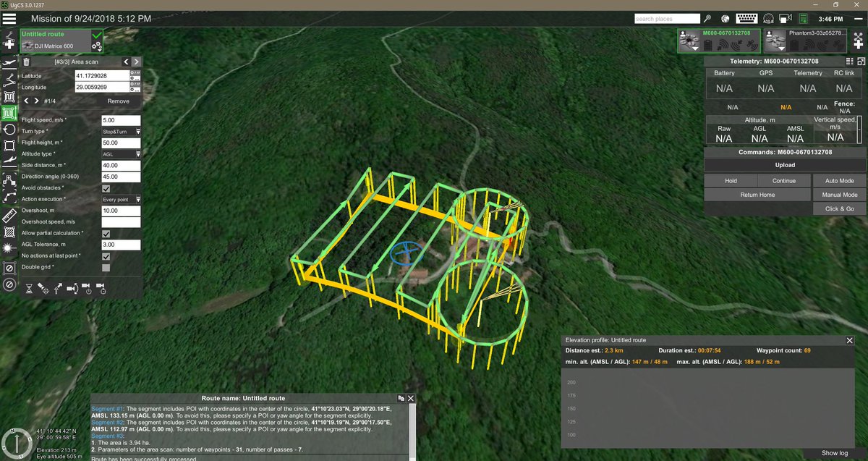This screenshot has width=868, height=461.
Task: Select the Waypoint route tool
Action: click(9, 80)
